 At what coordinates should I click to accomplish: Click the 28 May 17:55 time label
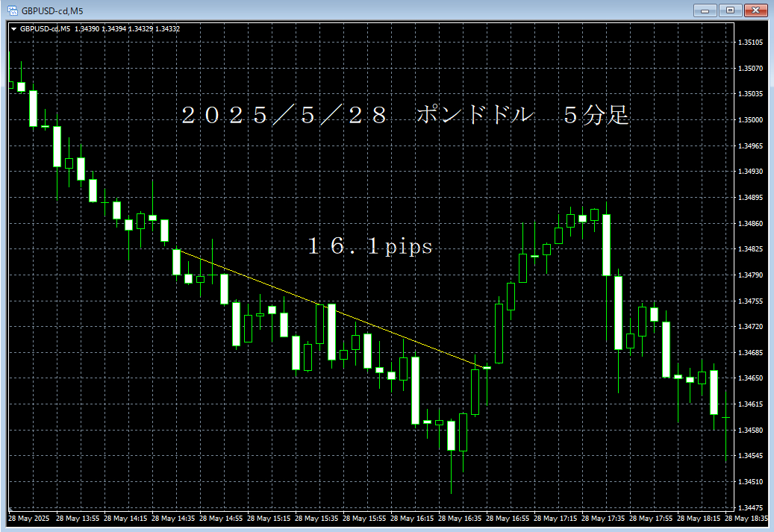(x=651, y=518)
